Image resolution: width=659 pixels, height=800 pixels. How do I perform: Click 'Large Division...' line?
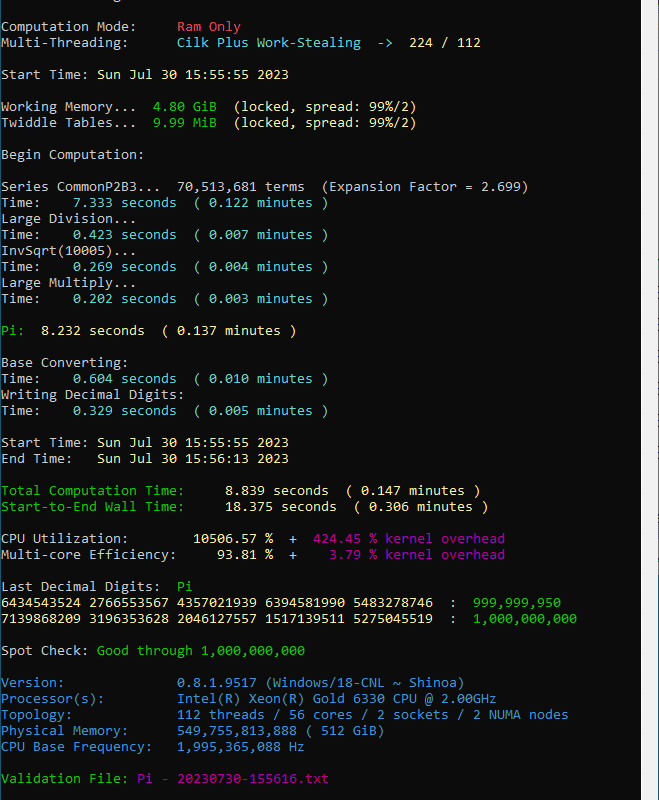pyautogui.click(x=68, y=219)
